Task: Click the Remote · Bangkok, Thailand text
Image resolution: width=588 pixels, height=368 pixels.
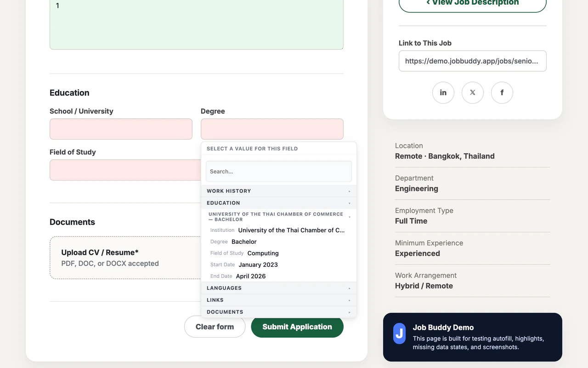Action: click(445, 156)
